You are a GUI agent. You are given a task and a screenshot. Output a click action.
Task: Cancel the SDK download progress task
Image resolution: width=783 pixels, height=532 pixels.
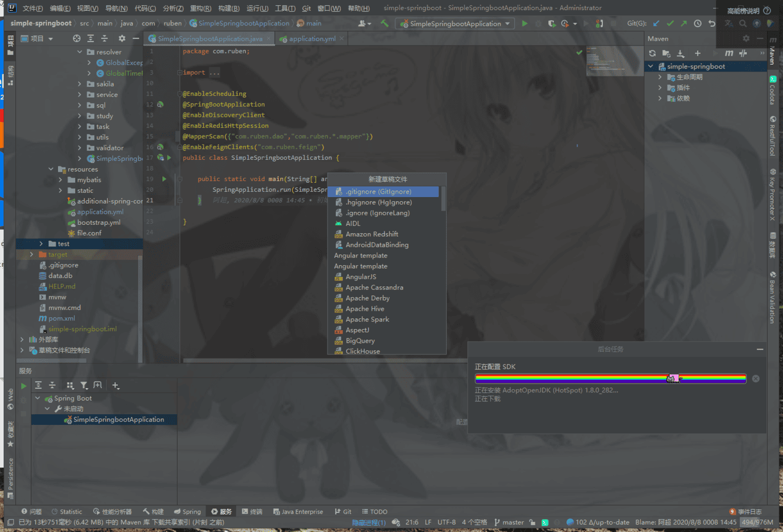tap(756, 379)
